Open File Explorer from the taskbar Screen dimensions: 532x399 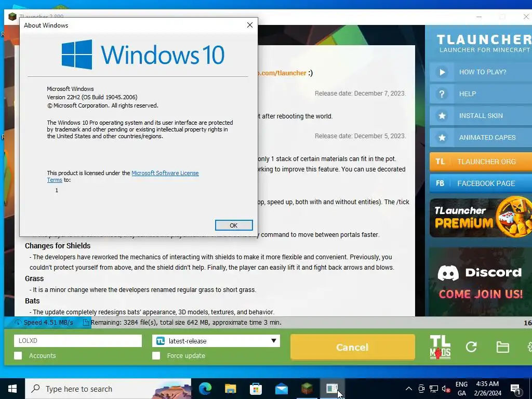coord(230,389)
